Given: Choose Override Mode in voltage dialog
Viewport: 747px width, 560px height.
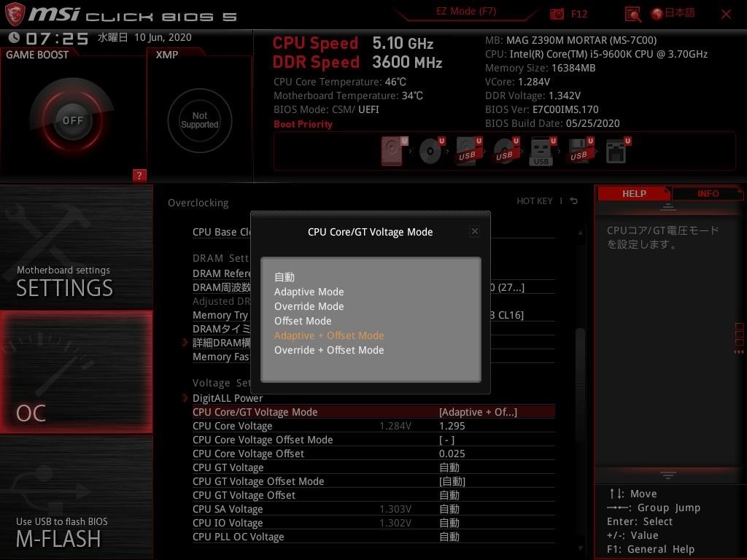Looking at the screenshot, I should coord(309,306).
